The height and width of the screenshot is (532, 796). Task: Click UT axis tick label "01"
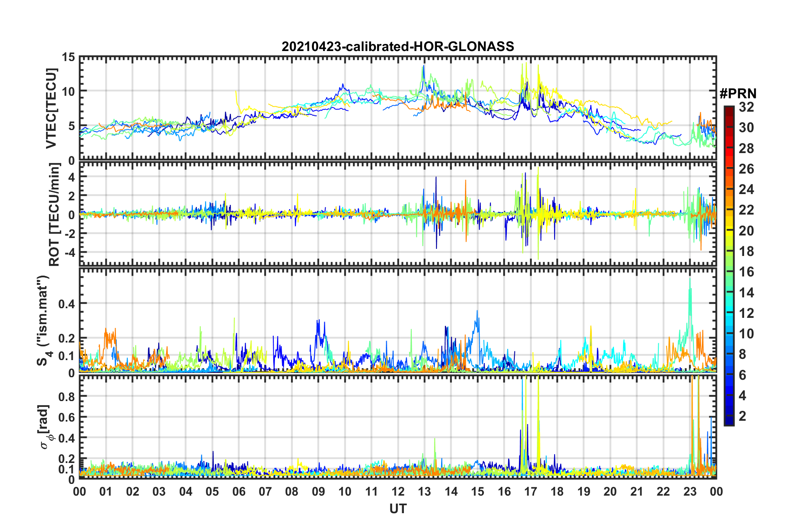point(106,491)
